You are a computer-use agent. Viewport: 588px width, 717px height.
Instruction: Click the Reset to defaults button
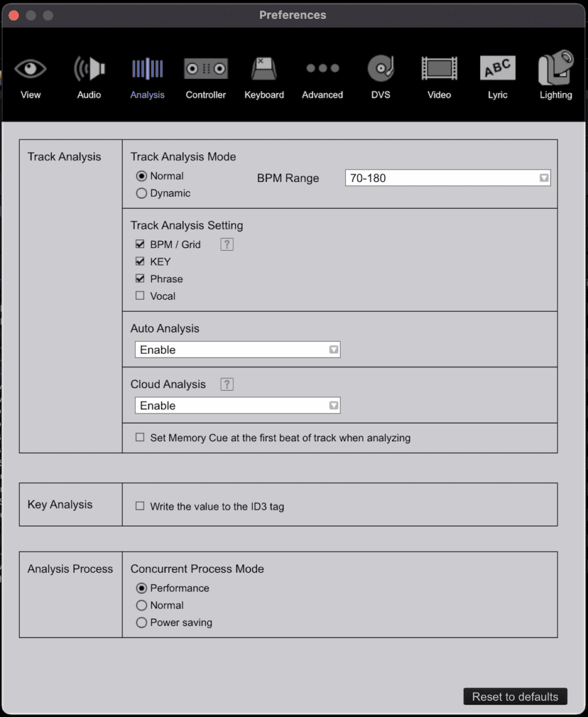point(515,697)
